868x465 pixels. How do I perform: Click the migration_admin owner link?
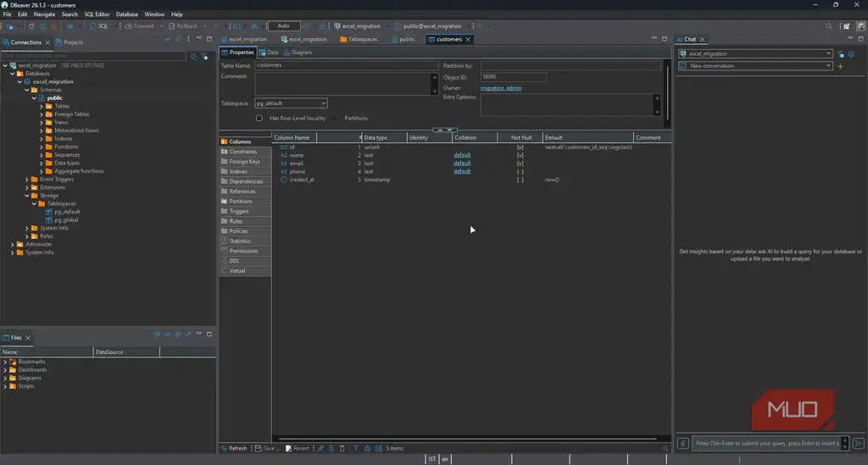500,88
